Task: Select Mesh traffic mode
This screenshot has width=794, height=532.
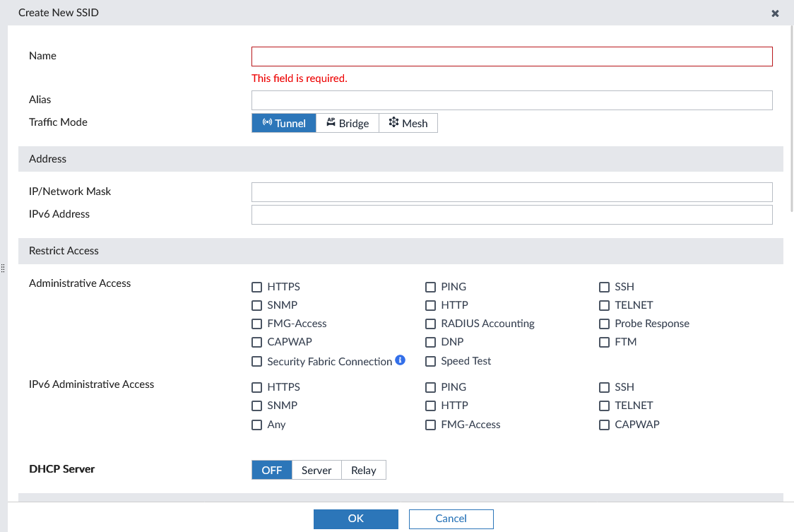Action: [408, 123]
